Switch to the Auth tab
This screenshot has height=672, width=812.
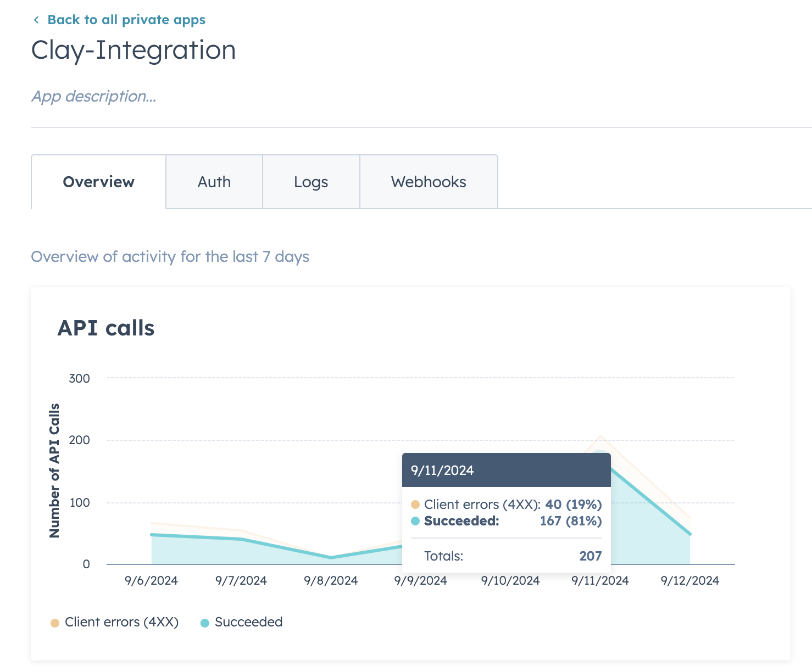(214, 182)
